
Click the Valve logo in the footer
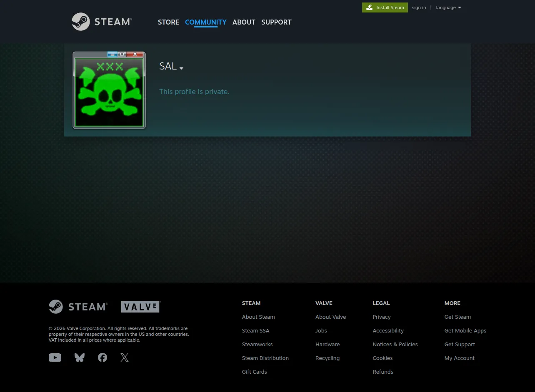point(141,307)
